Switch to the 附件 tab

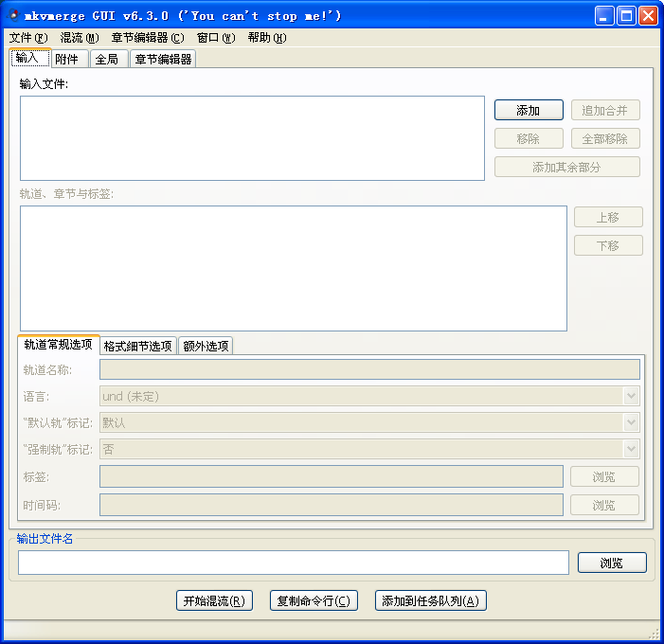coord(69,59)
